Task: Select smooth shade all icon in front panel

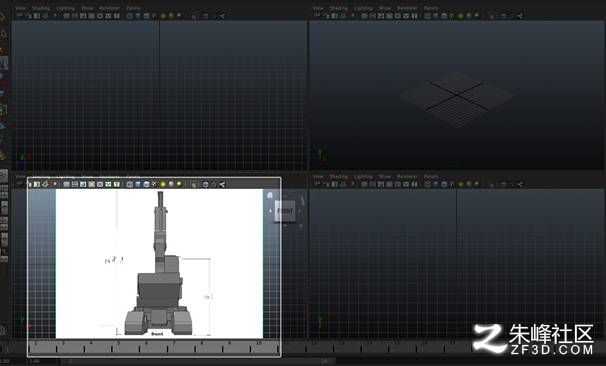Action: pos(138,184)
